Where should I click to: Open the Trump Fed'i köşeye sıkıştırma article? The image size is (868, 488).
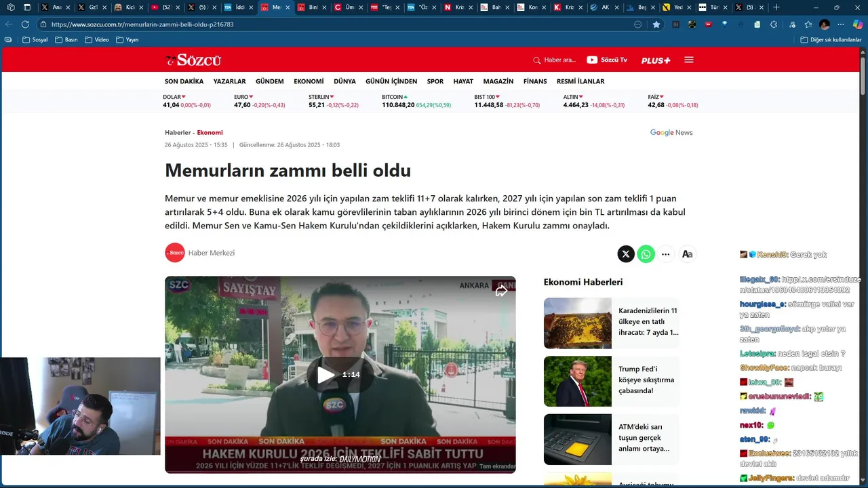[x=611, y=382]
